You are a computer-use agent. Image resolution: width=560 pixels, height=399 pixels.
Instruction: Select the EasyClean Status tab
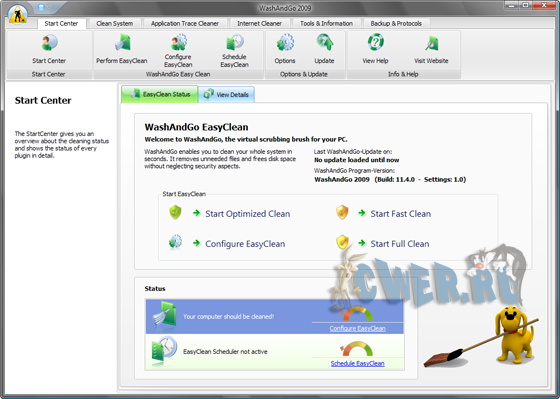coord(159,94)
